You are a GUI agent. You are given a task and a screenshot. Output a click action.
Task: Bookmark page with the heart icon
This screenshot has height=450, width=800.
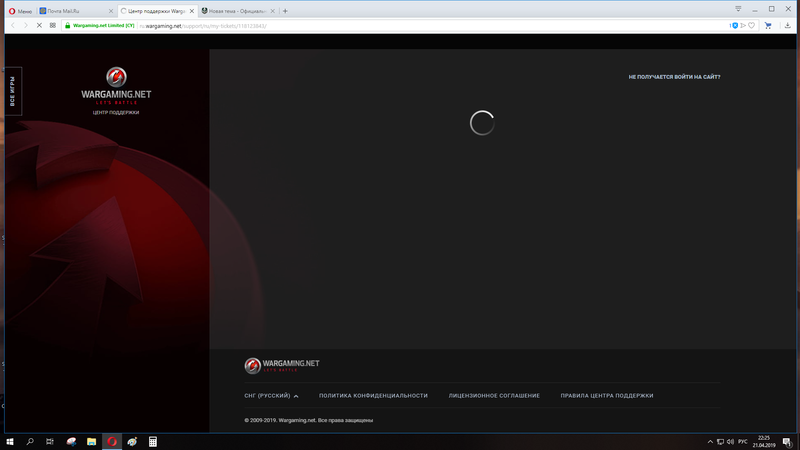(x=752, y=26)
